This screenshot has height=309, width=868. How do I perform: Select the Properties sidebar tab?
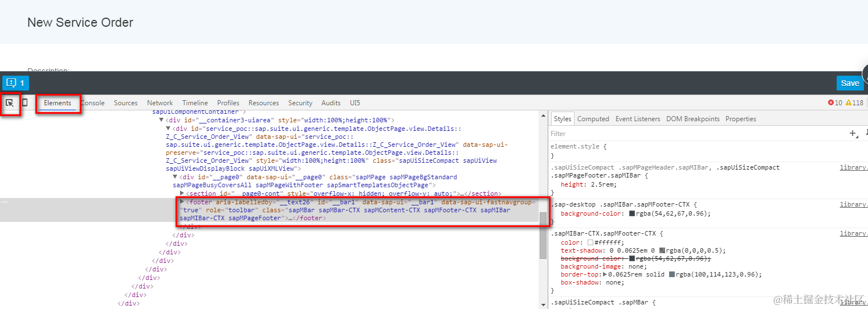click(741, 119)
